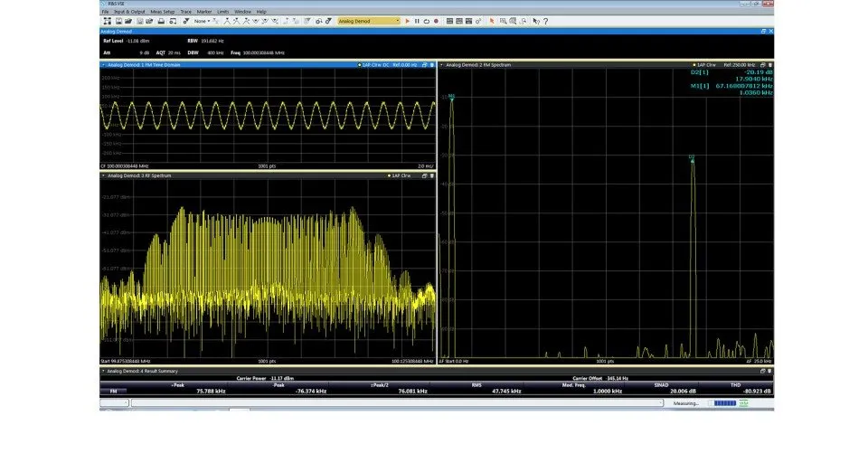
Task: Open the Meas Setup menu
Action: tap(162, 12)
